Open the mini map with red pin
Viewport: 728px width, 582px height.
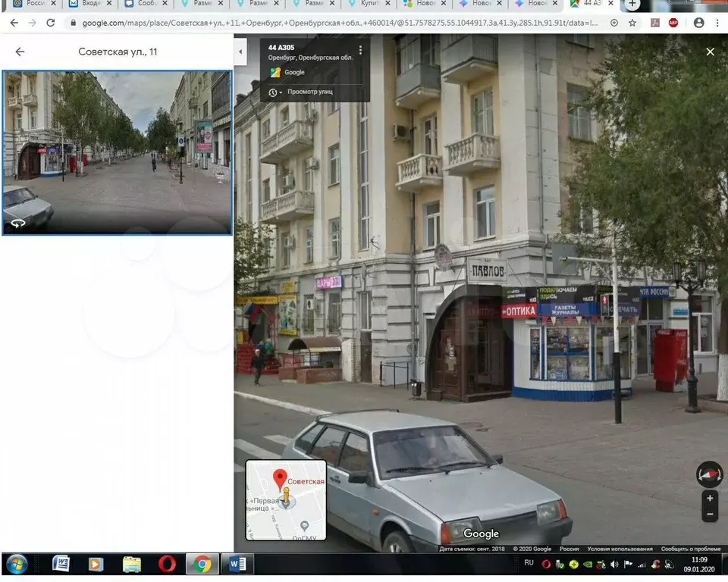pyautogui.click(x=286, y=500)
